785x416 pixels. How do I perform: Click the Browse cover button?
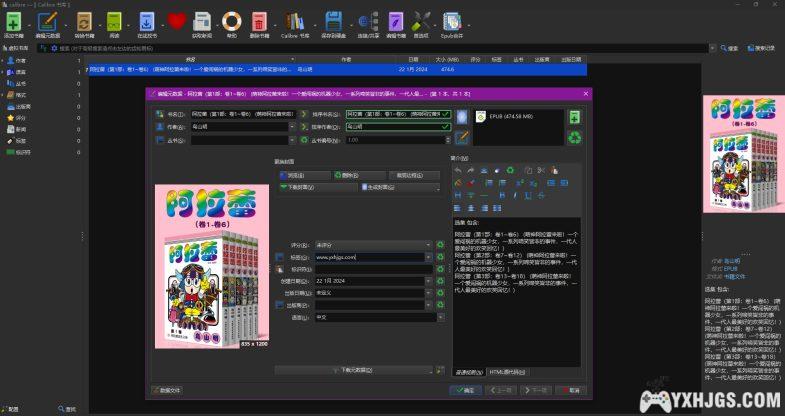pos(305,175)
